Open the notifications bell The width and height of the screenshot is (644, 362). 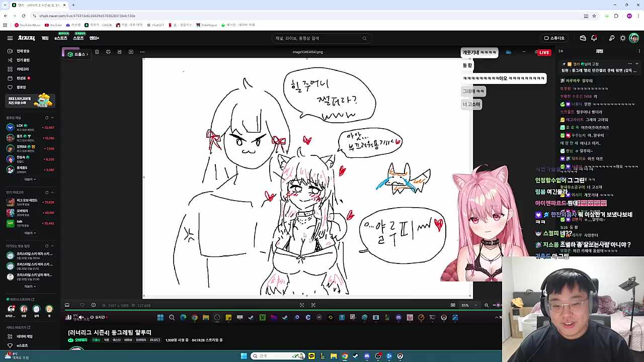[x=594, y=38]
